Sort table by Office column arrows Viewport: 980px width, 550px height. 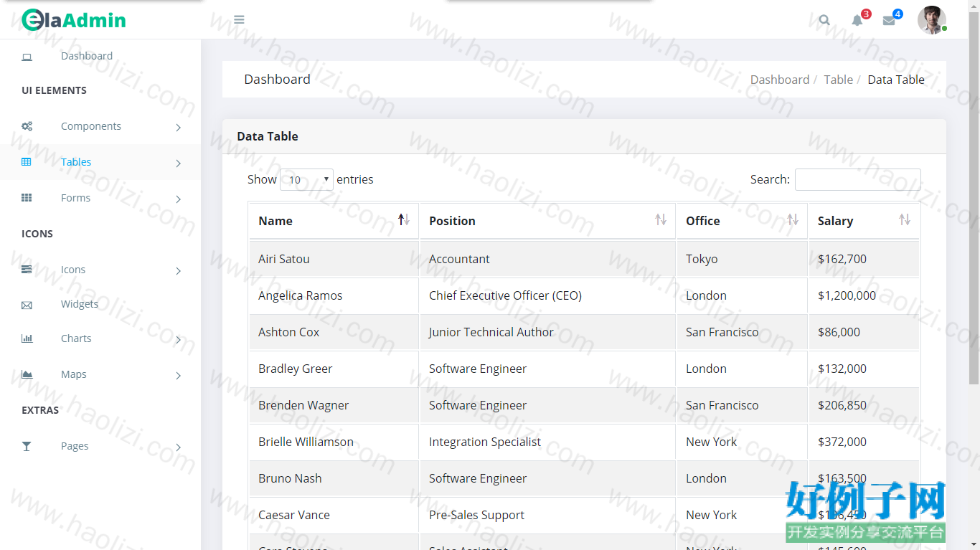[793, 219]
